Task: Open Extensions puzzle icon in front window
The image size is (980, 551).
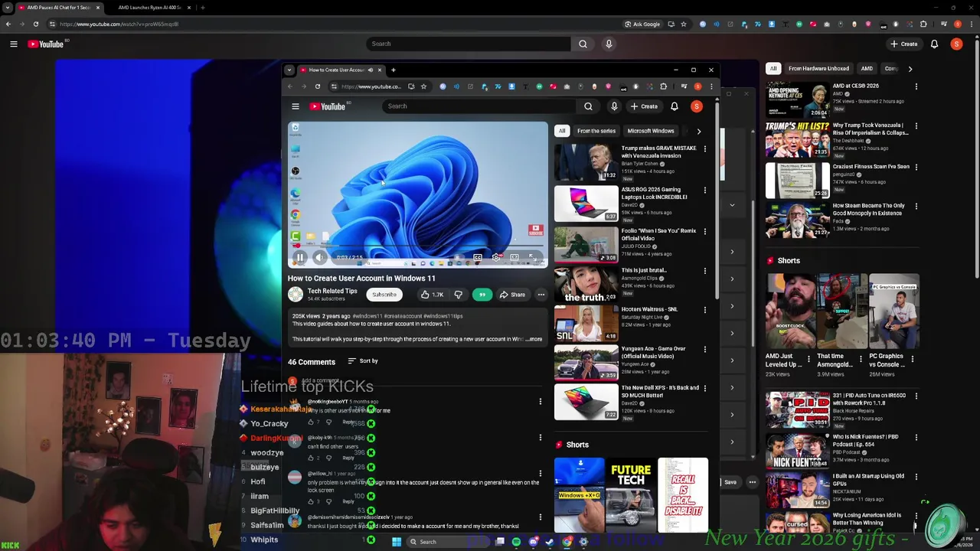Action: pyautogui.click(x=664, y=86)
